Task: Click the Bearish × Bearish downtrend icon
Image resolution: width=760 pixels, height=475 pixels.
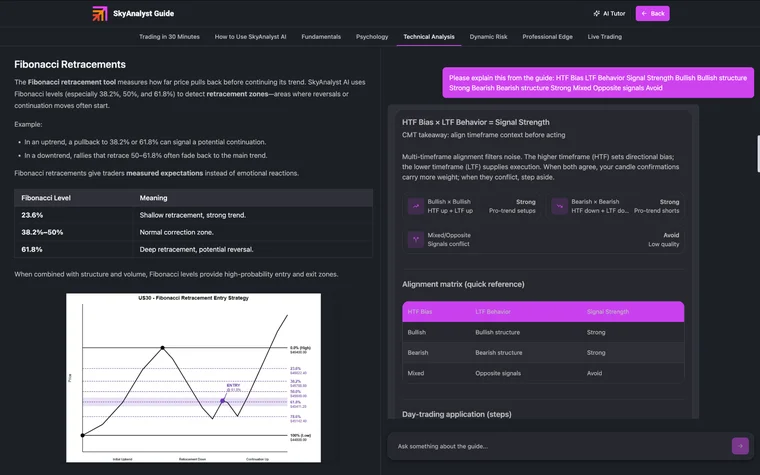Action: click(x=559, y=206)
